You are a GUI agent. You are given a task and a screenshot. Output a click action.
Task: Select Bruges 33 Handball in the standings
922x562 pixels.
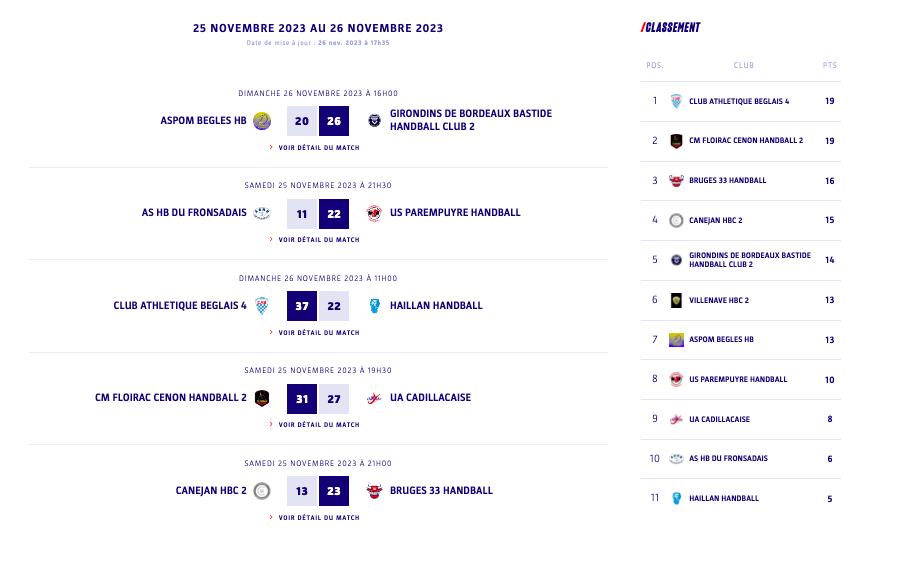[727, 181]
